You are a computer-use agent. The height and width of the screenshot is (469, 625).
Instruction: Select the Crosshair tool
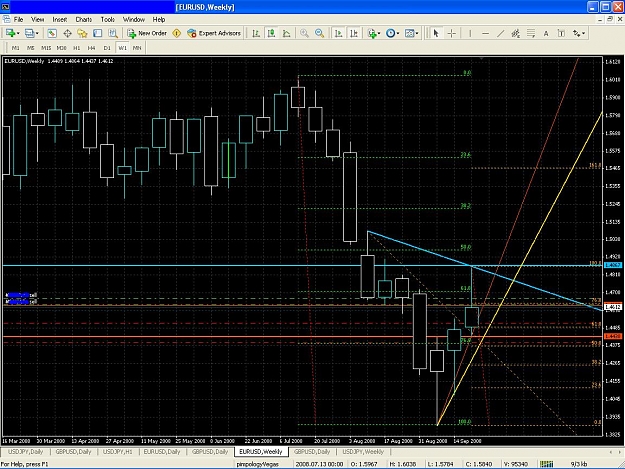(x=451, y=33)
